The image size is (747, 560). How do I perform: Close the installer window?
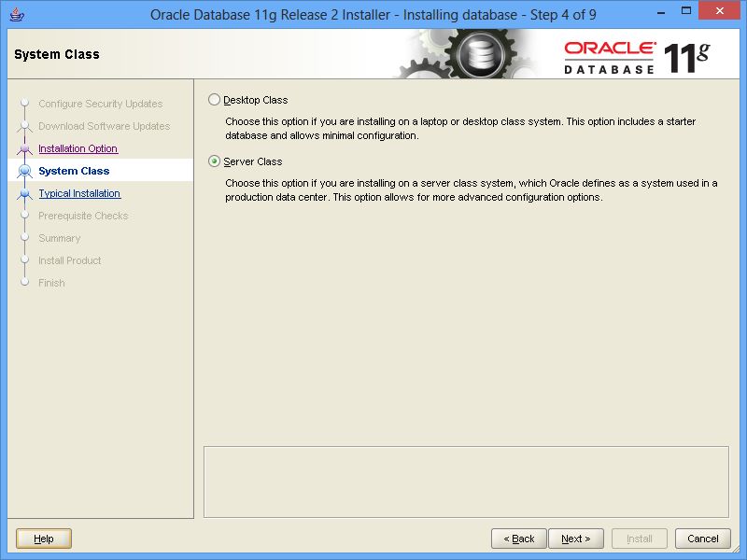[x=719, y=10]
